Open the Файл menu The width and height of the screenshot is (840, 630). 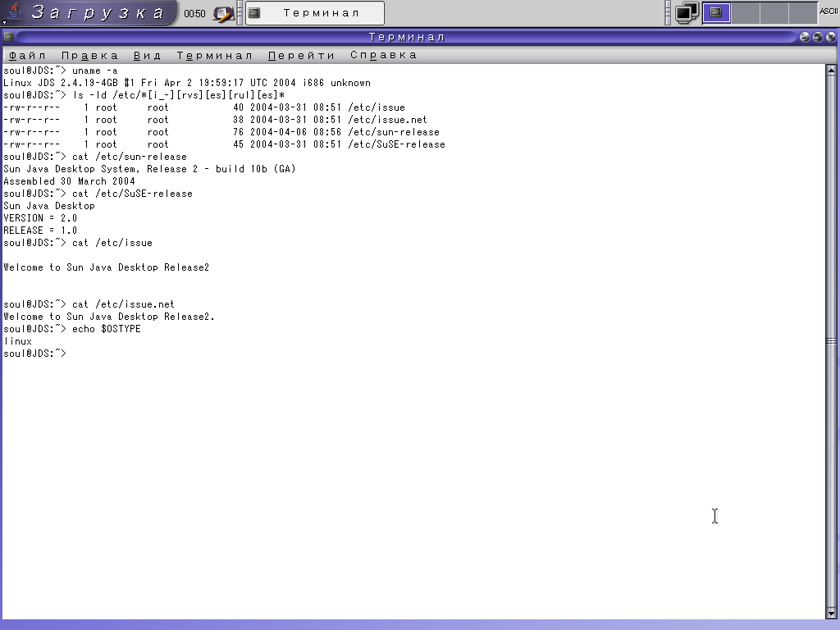pyautogui.click(x=27, y=55)
